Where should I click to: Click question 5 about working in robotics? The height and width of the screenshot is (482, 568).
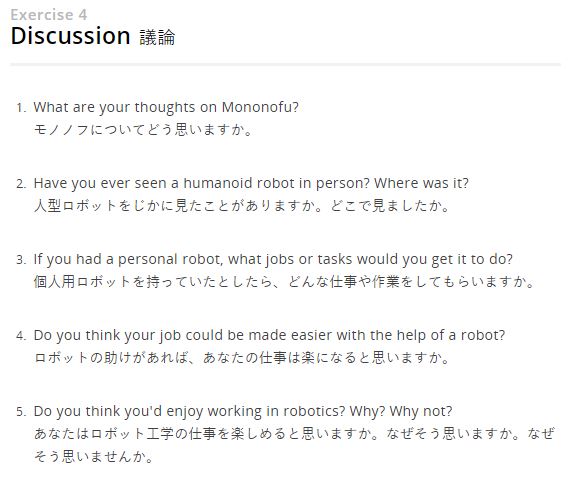243,411
